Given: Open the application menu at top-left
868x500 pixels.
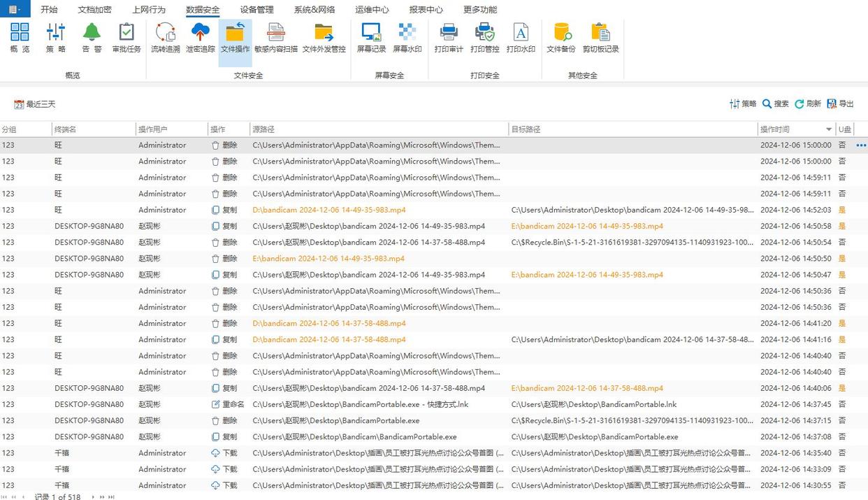Looking at the screenshot, I should click(15, 9).
